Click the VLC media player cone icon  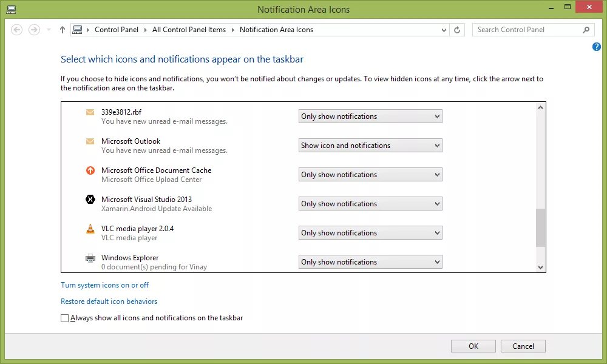pyautogui.click(x=90, y=229)
